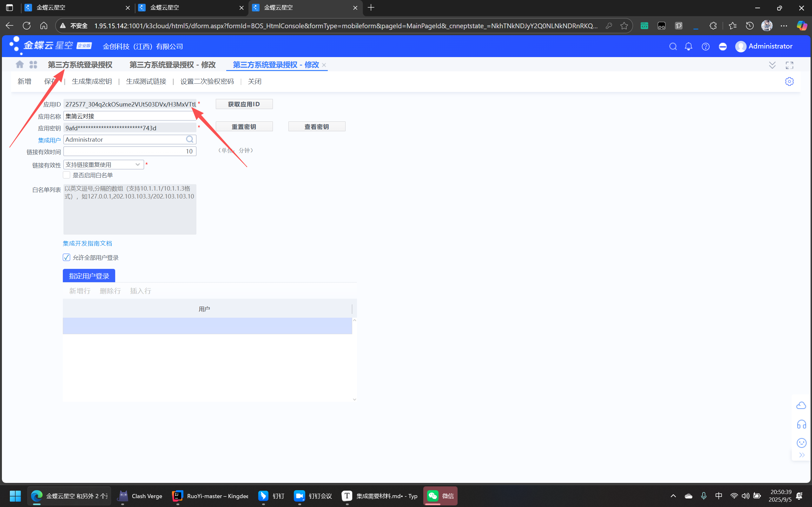Screen dimensions: 812x507
Task: Click the 获取应用ID button
Action: coord(244,104)
